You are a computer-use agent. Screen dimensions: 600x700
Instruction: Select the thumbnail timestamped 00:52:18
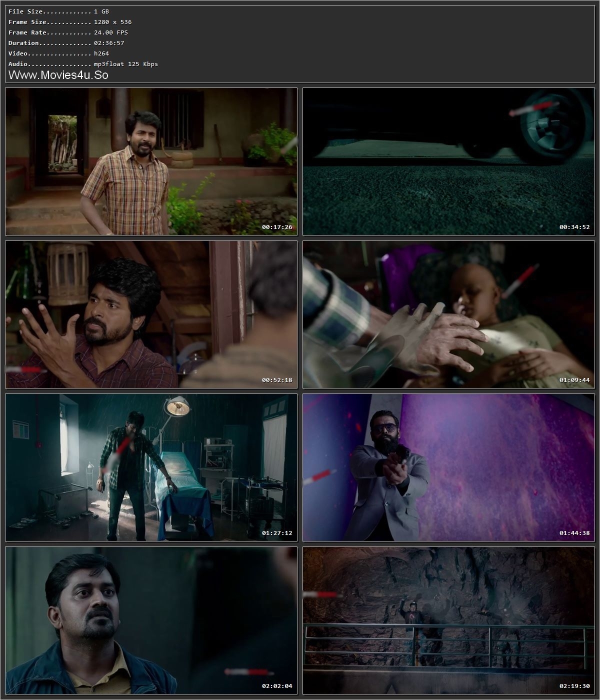coord(151,314)
